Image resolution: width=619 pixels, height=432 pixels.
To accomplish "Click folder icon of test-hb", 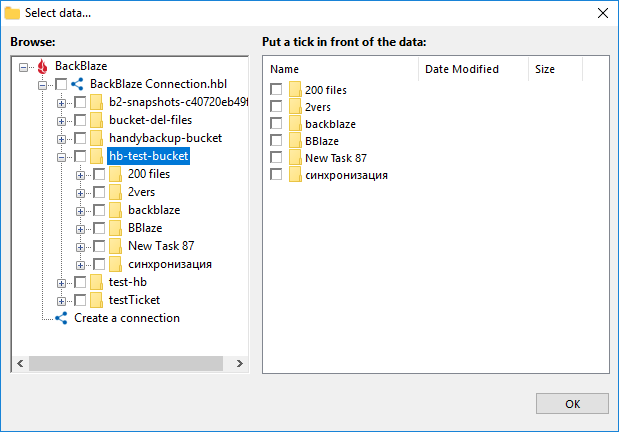I will (96, 282).
